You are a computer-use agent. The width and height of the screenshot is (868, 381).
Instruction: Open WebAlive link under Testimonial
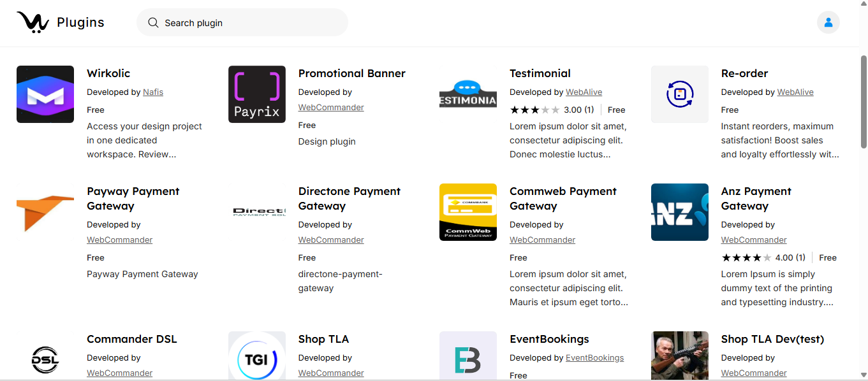[x=584, y=92]
